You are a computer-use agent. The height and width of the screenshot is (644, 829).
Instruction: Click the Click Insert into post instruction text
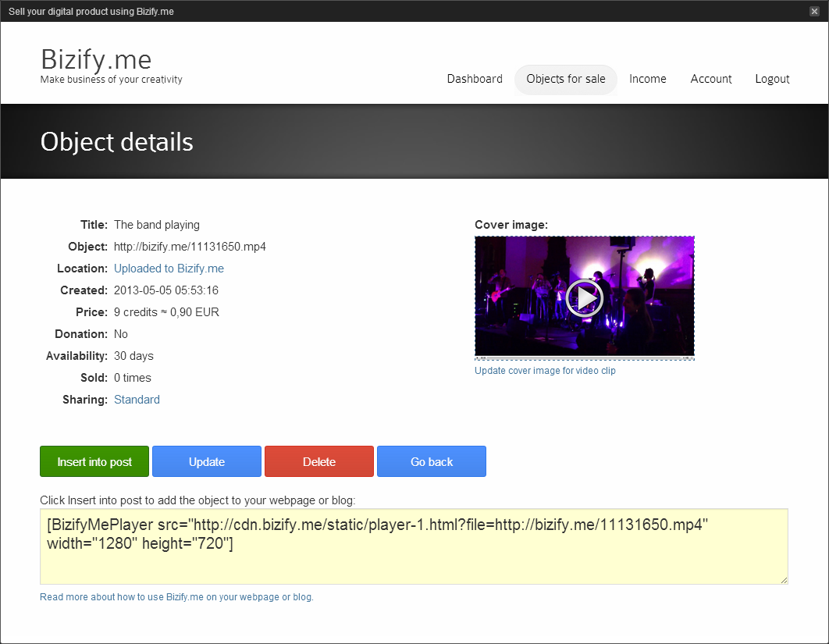(197, 500)
